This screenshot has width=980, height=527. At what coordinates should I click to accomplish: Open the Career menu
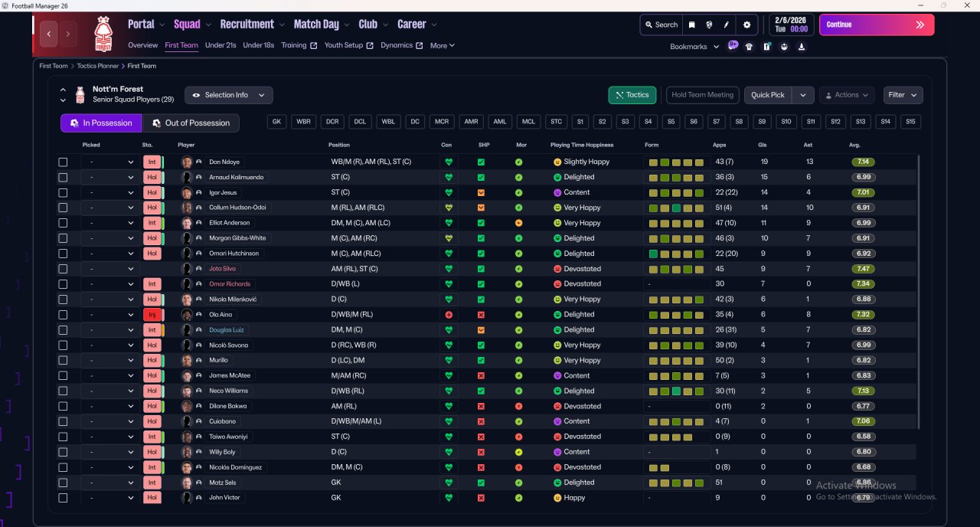416,25
